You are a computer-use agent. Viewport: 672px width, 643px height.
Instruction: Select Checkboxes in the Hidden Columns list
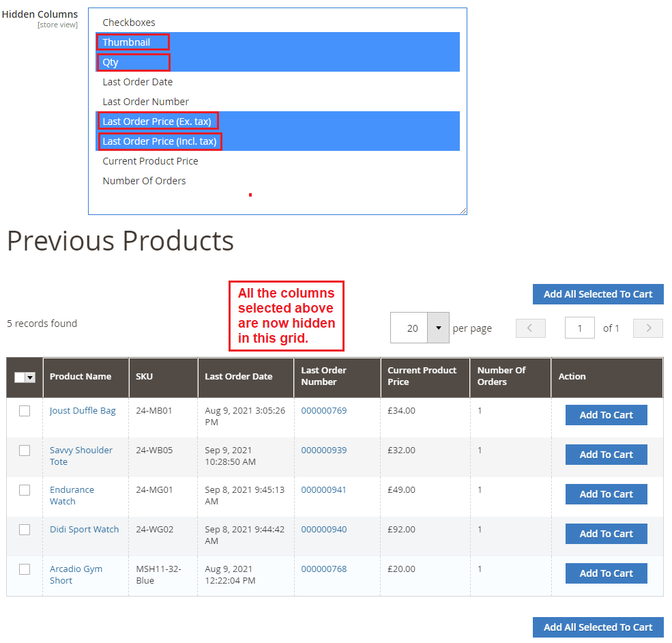click(x=129, y=23)
